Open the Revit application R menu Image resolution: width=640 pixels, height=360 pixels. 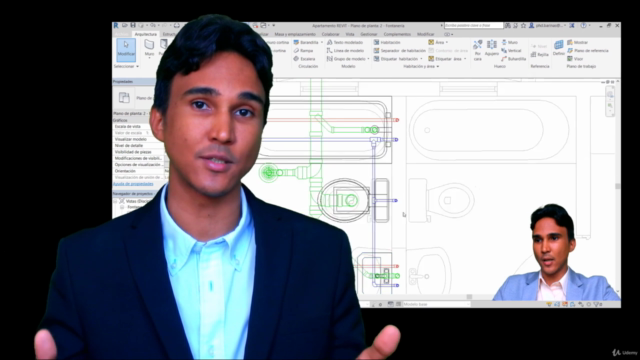pos(116,25)
